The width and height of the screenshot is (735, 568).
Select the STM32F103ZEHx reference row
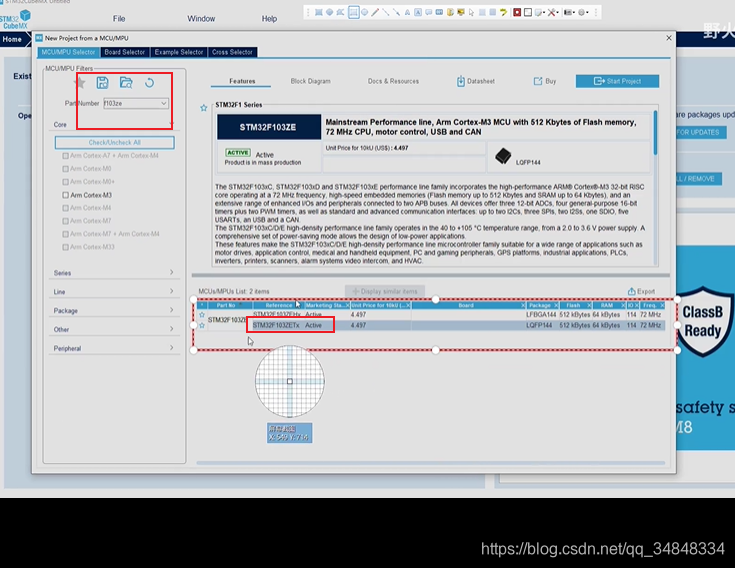277,314
